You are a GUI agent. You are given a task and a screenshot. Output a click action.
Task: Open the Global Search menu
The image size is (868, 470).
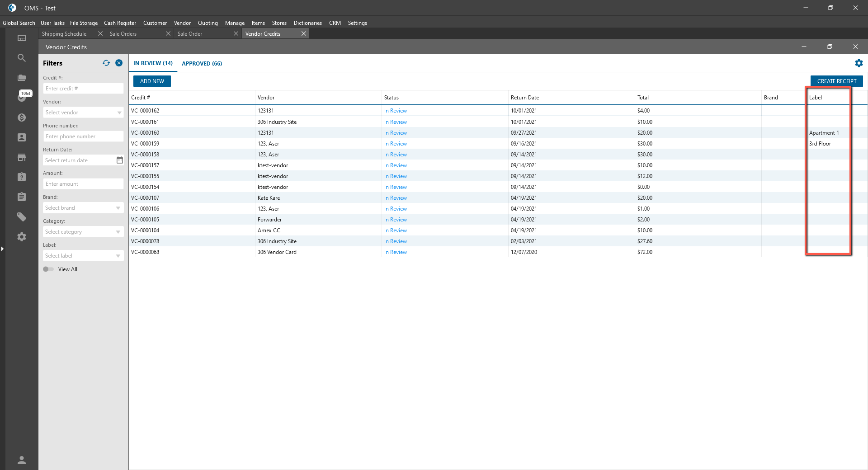click(x=19, y=23)
